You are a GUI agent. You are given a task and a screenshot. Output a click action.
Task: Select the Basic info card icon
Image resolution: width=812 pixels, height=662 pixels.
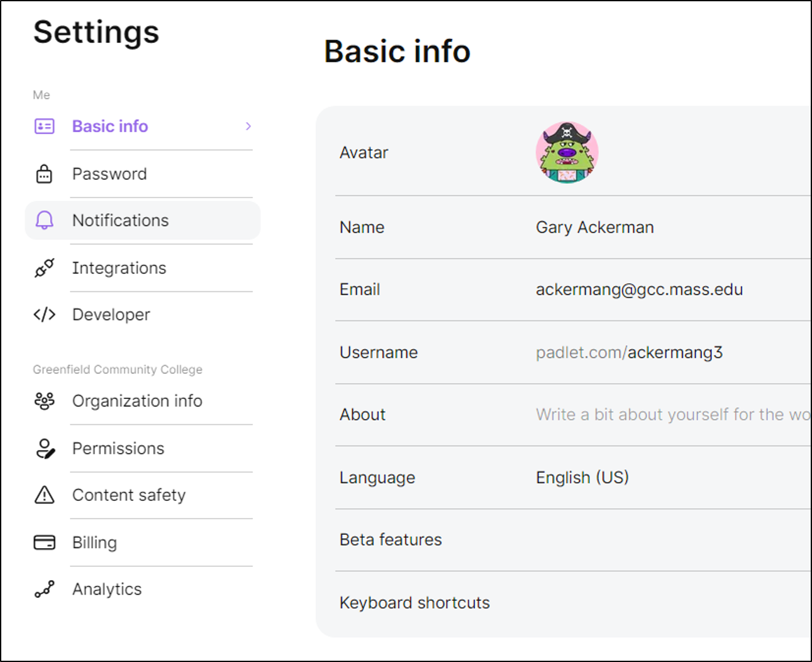tap(43, 126)
